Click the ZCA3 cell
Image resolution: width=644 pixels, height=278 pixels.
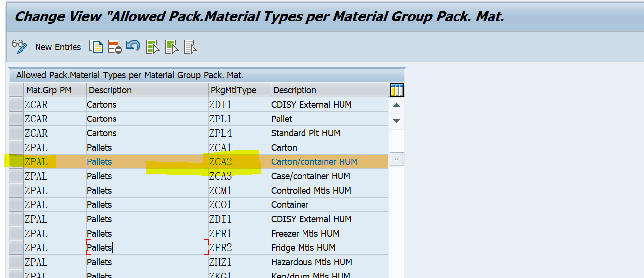tap(239, 176)
